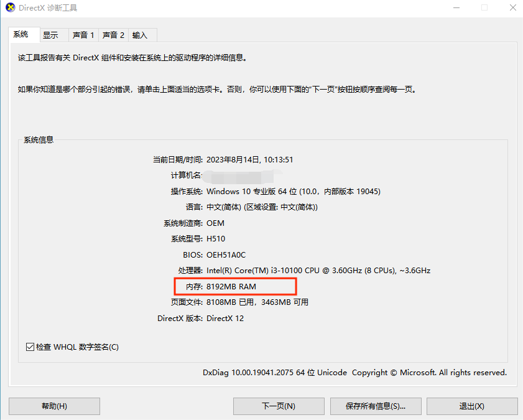
Task: Switch to the 声音 2 tab
Action: point(113,35)
